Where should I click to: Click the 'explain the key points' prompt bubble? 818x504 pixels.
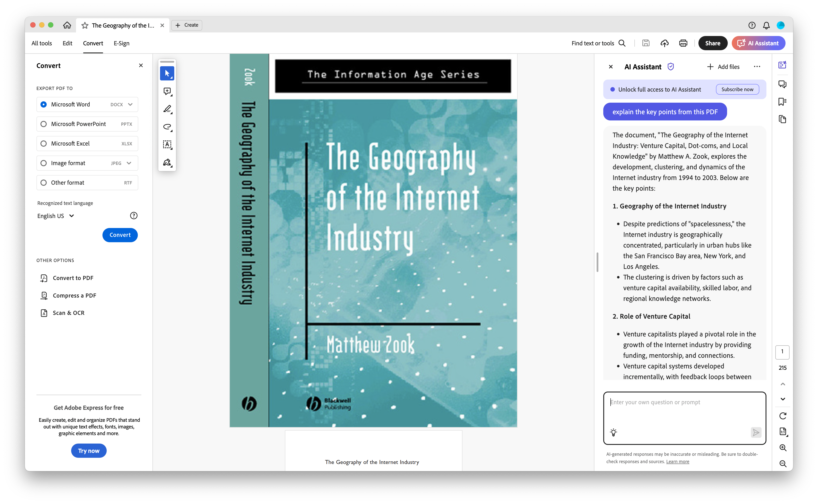(665, 112)
